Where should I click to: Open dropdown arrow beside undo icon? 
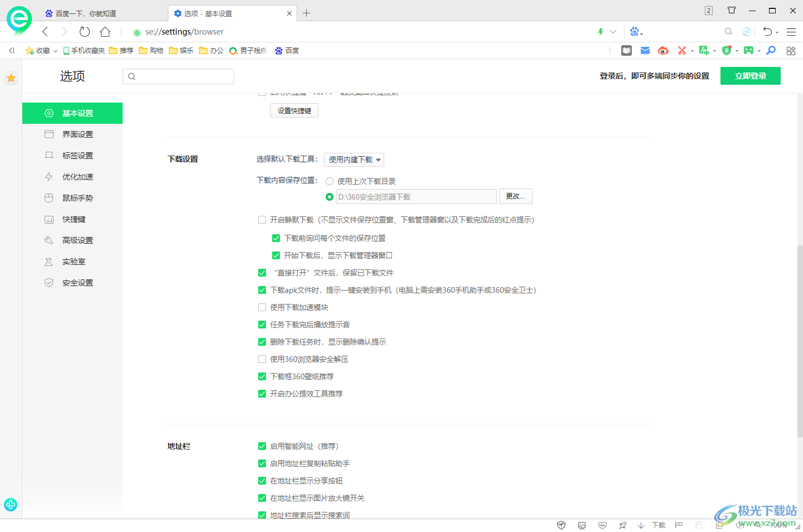tap(777, 33)
